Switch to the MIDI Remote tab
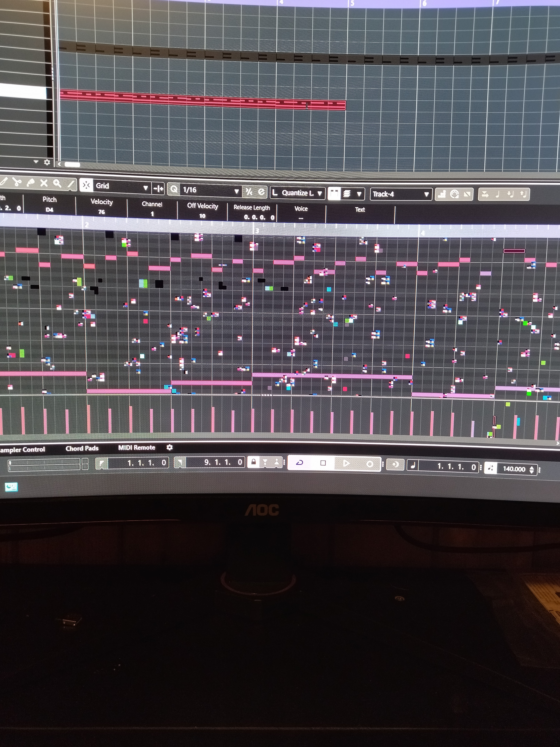The height and width of the screenshot is (747, 560). click(x=136, y=447)
